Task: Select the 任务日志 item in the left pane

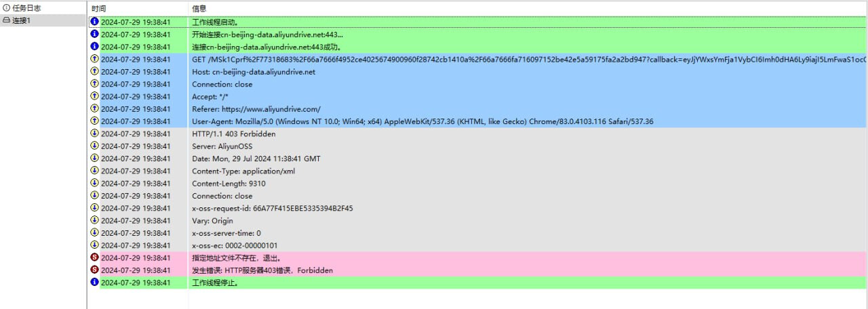Action: (26, 8)
